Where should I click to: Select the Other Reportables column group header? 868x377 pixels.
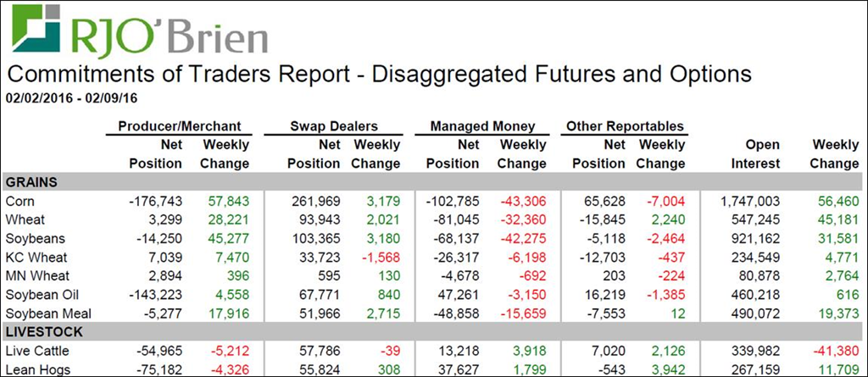point(625,126)
